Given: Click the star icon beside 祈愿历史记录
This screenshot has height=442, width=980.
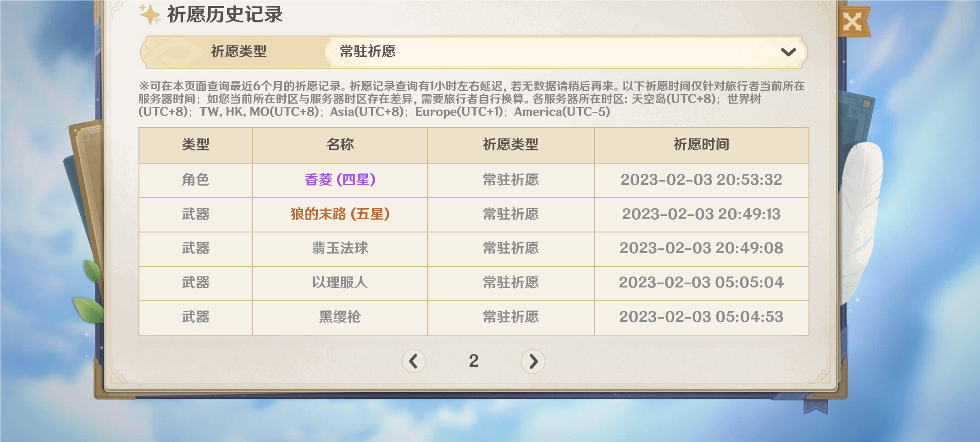Looking at the screenshot, I should [x=150, y=14].
